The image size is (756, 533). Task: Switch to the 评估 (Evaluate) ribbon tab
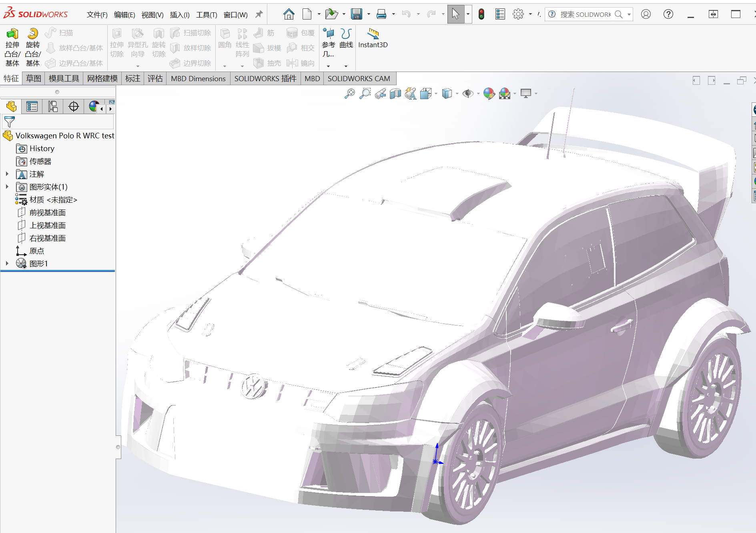(155, 78)
